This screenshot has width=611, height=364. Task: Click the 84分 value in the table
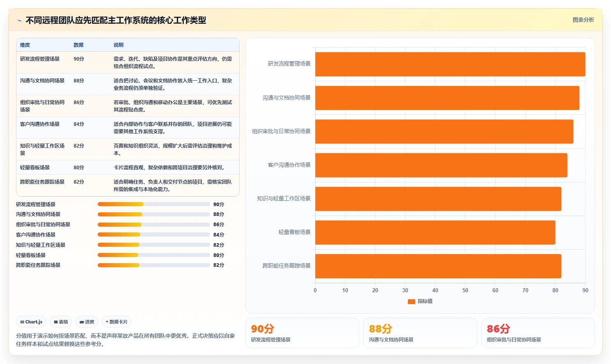pyautogui.click(x=79, y=124)
